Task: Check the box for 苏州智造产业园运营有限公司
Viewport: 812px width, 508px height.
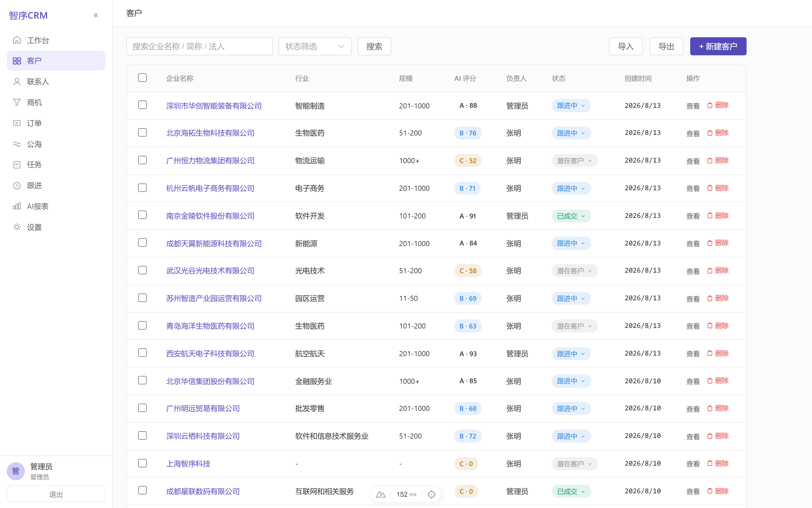Action: pos(142,298)
